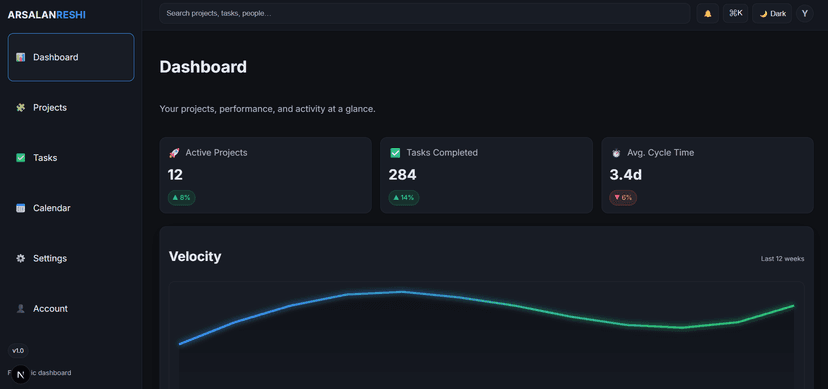The image size is (828, 389).
Task: Click the rocket icon on Active Projects
Action: coord(174,153)
